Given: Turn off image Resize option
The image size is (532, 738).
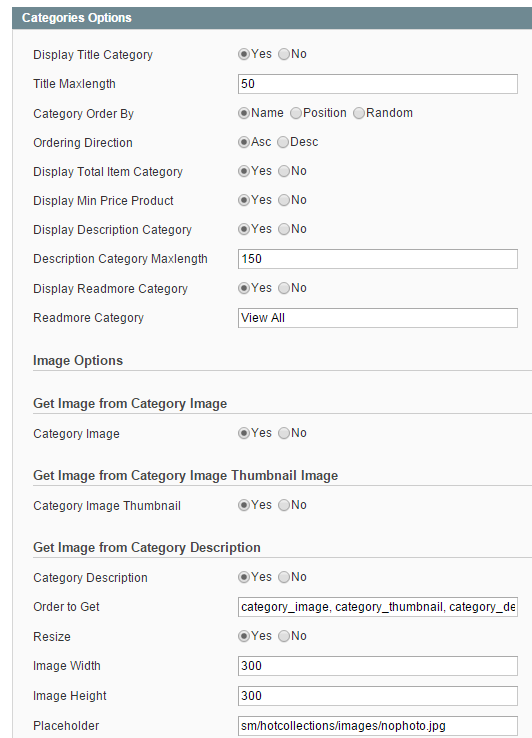Looking at the screenshot, I should tap(283, 636).
